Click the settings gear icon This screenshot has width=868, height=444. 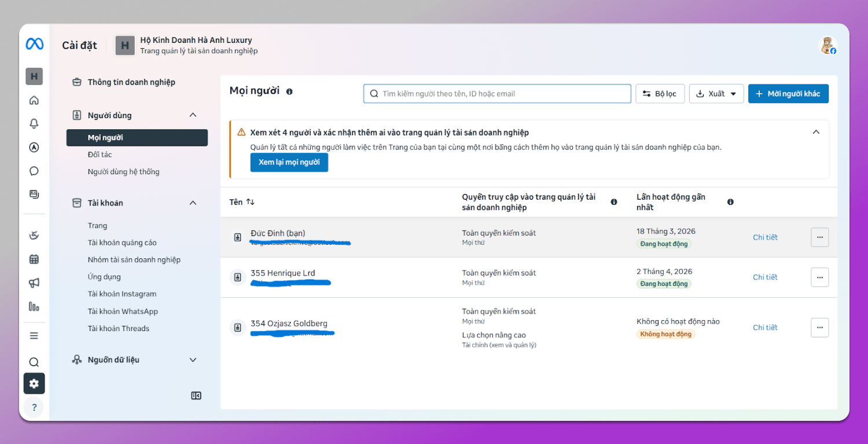pos(34,383)
